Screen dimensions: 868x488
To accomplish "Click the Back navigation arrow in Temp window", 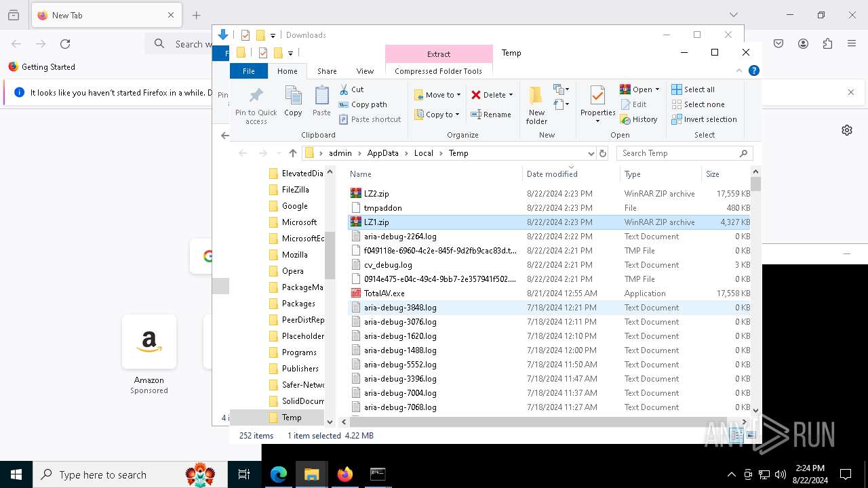I will 243,153.
